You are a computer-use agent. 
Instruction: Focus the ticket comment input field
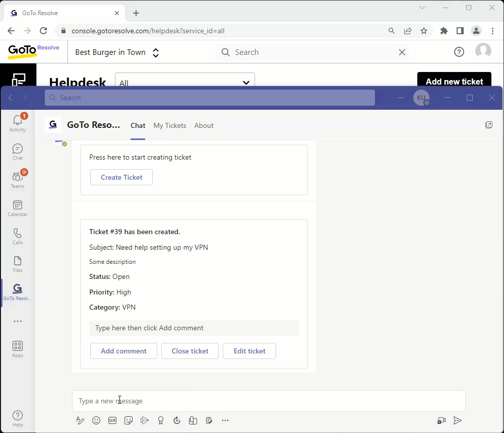coord(194,328)
